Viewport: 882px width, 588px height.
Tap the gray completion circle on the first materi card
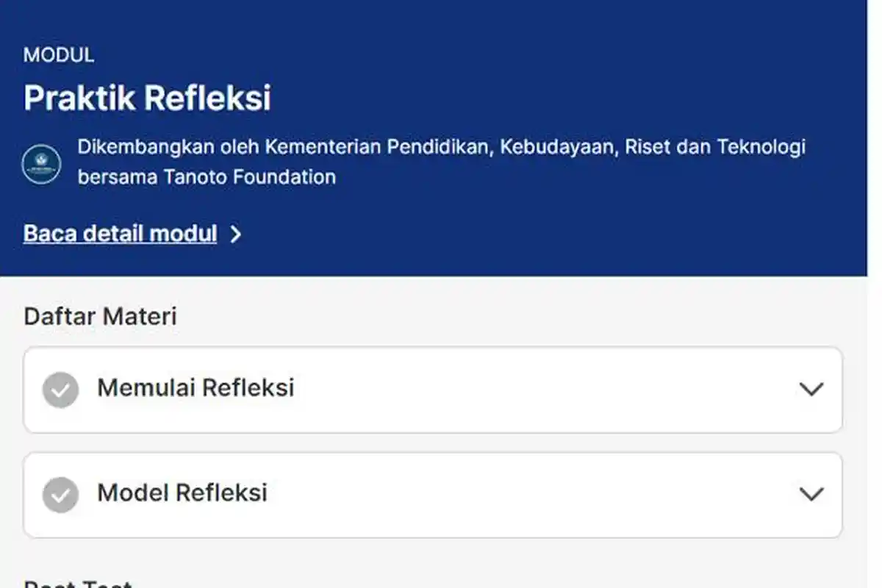click(x=61, y=390)
